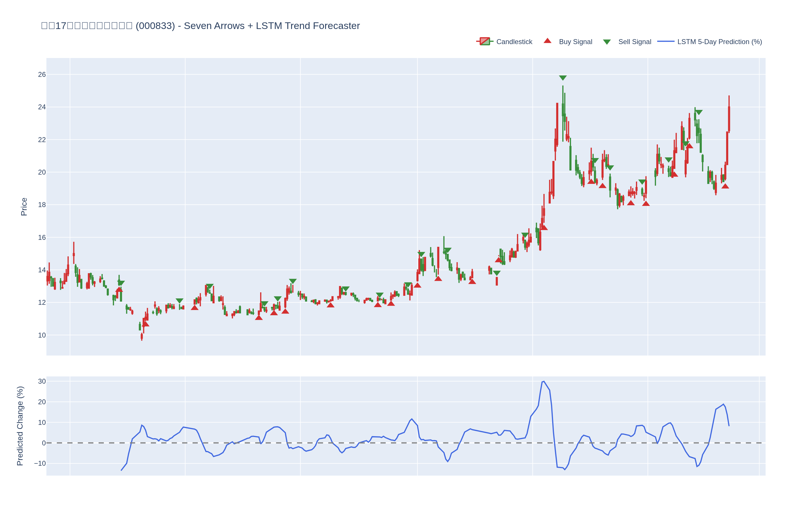Click the topmost sell signal marker near 26
812x522 pixels.
(x=563, y=78)
